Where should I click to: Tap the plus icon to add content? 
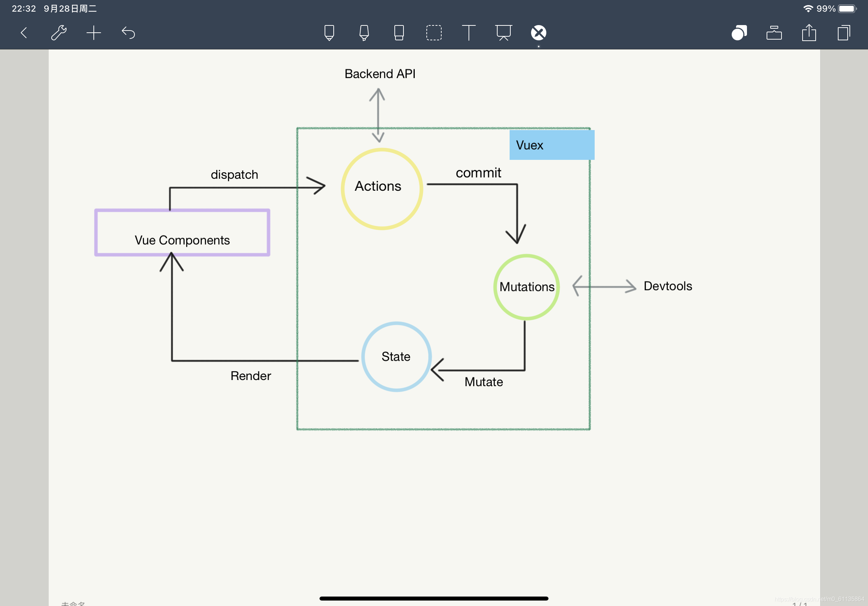pyautogui.click(x=93, y=33)
